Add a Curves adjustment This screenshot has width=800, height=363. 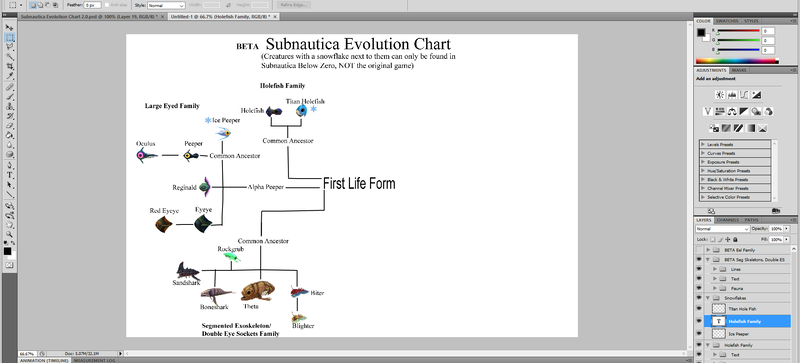pyautogui.click(x=744, y=94)
